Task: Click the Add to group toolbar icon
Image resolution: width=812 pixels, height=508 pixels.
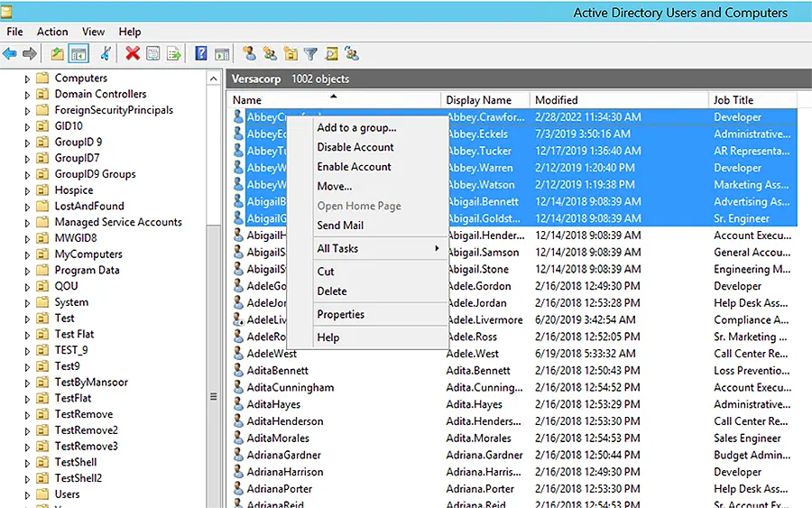Action: [352, 53]
